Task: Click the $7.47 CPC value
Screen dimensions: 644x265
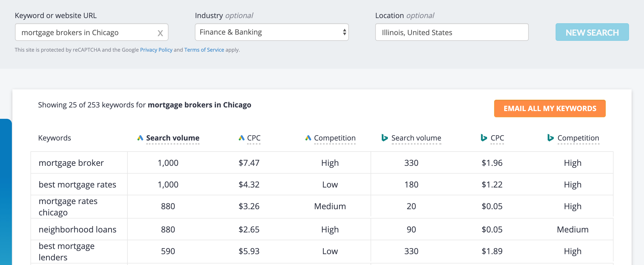Action: click(x=249, y=163)
